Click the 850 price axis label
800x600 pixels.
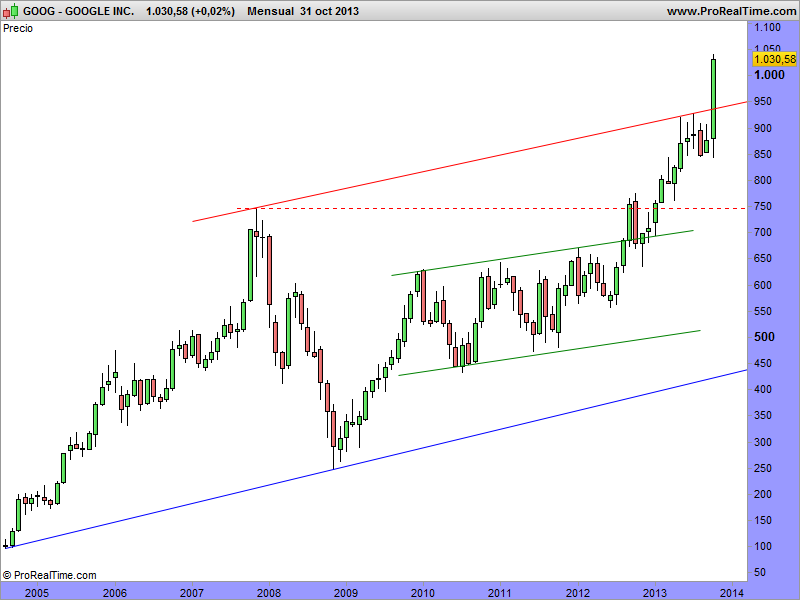(763, 154)
